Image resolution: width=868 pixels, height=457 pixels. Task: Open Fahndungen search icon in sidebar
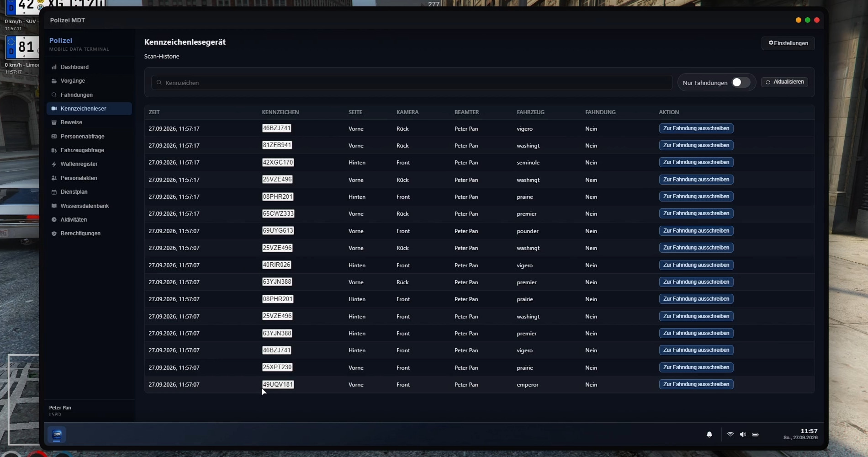54,95
